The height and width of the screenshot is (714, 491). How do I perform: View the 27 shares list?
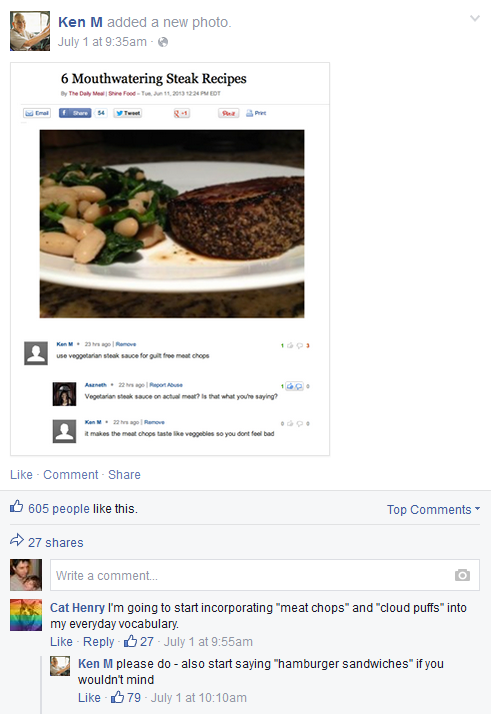click(56, 543)
